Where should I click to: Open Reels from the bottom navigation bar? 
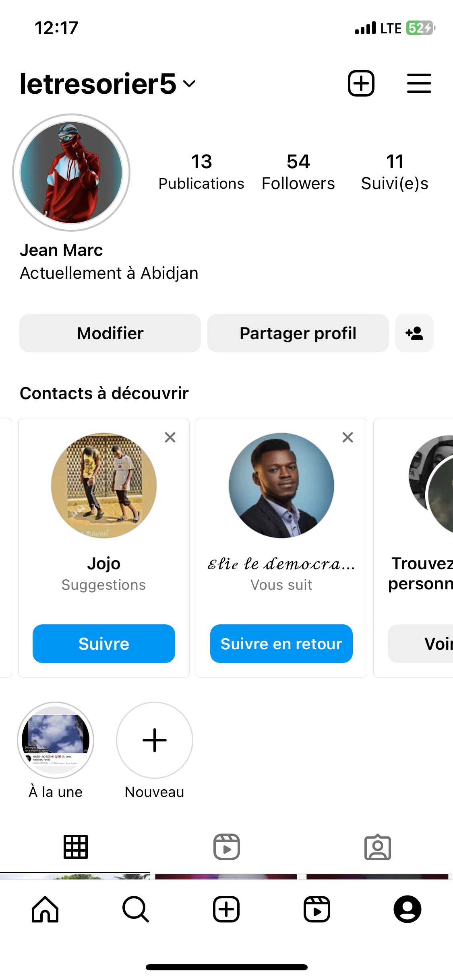click(317, 909)
